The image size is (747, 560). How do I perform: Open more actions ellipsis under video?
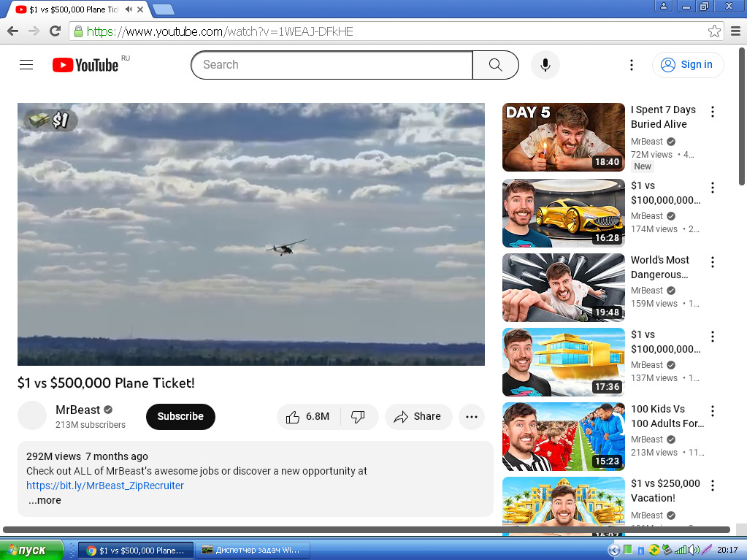472,417
